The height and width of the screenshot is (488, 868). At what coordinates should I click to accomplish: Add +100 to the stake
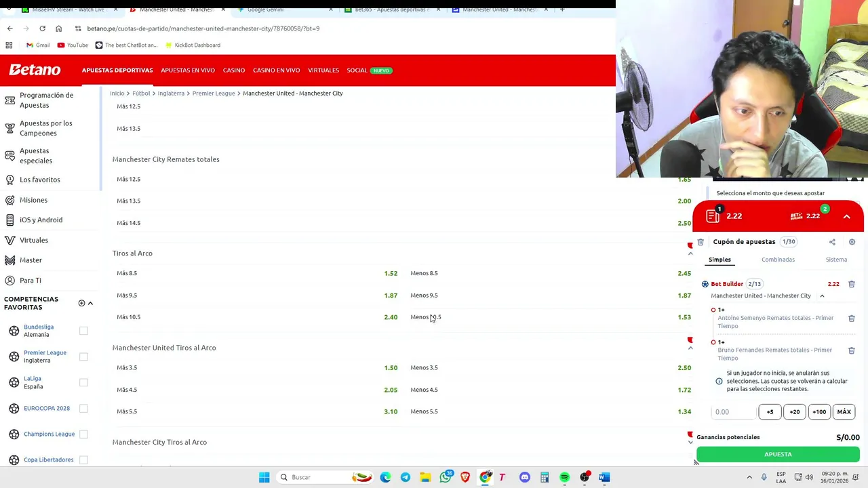tap(819, 412)
